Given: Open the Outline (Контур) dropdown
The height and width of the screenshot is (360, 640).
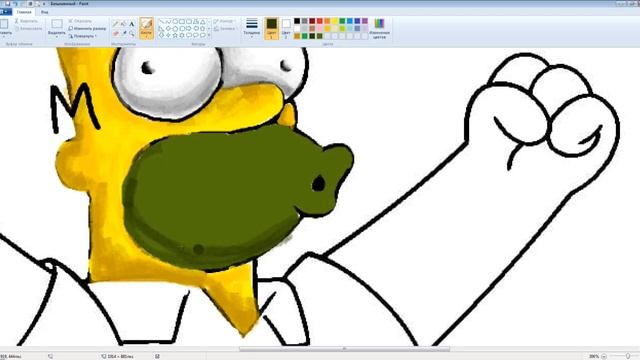Looking at the screenshot, I should click(x=224, y=21).
